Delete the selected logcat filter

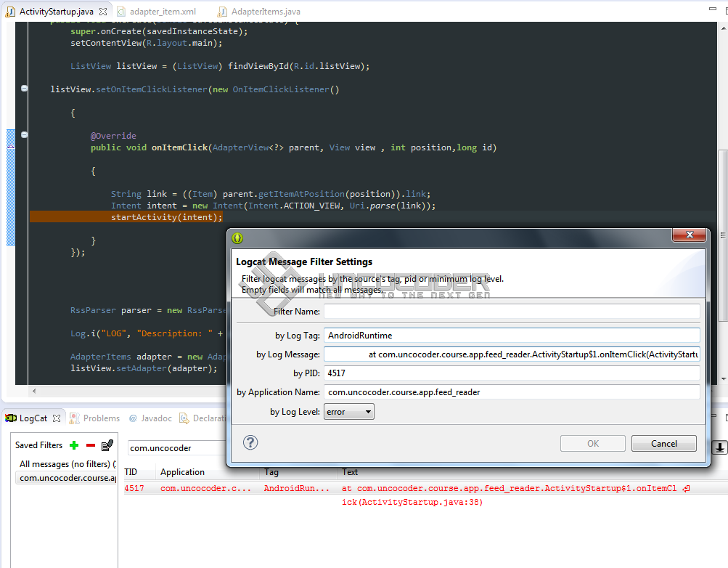pos(91,445)
